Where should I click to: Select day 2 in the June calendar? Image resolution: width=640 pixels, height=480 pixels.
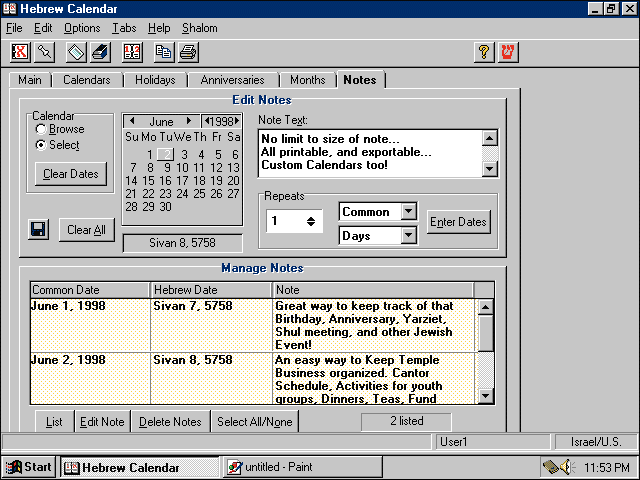coord(166,155)
